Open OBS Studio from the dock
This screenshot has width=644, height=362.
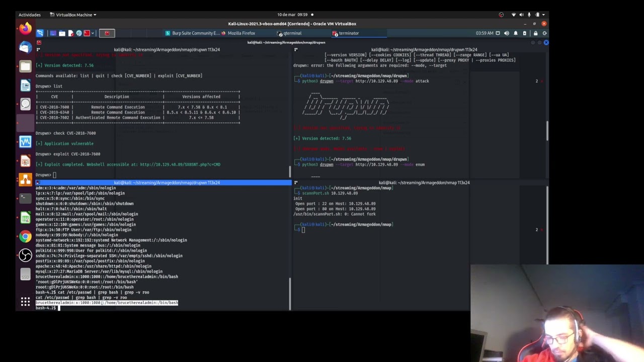point(25,255)
